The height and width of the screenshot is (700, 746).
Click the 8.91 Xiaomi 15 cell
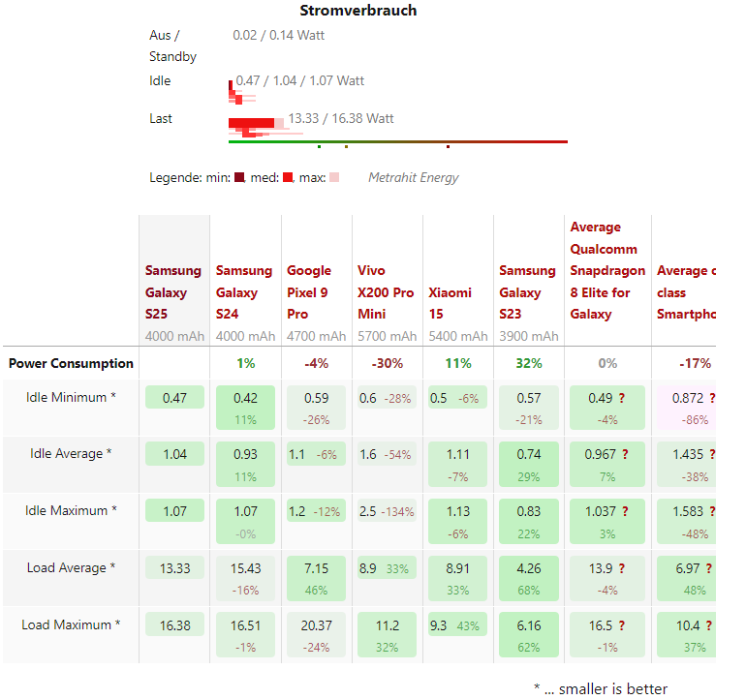click(457, 578)
